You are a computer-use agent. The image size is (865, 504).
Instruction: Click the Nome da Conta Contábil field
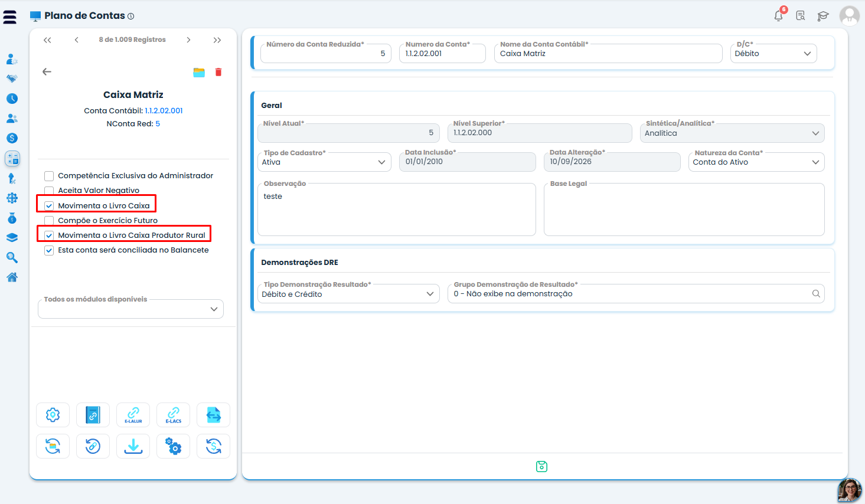[608, 54]
